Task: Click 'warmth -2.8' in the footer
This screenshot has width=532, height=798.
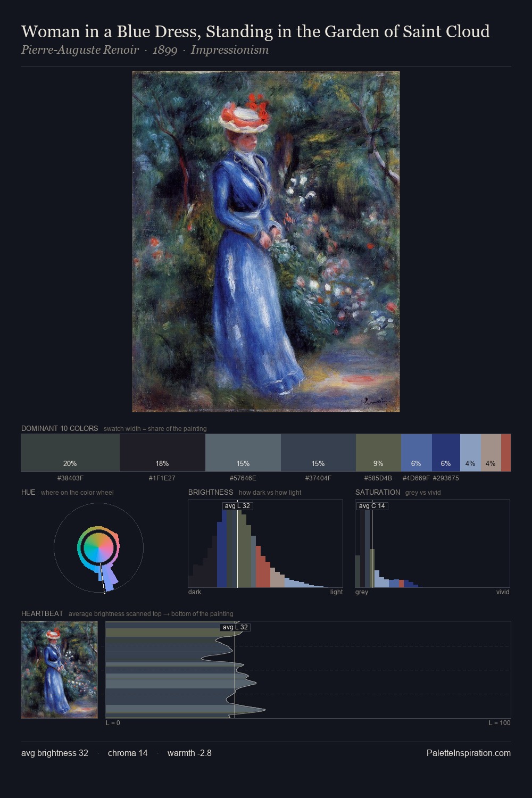Action: click(189, 753)
